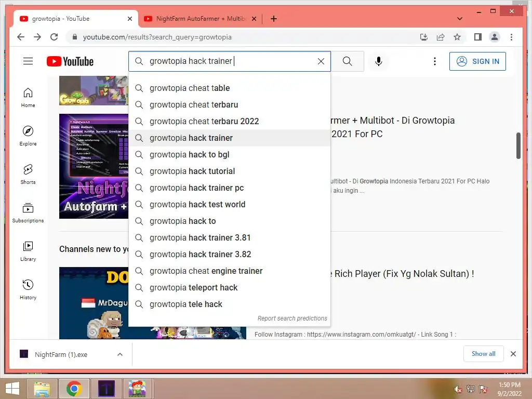Choose suggestion growtopia cheat table

229,88
